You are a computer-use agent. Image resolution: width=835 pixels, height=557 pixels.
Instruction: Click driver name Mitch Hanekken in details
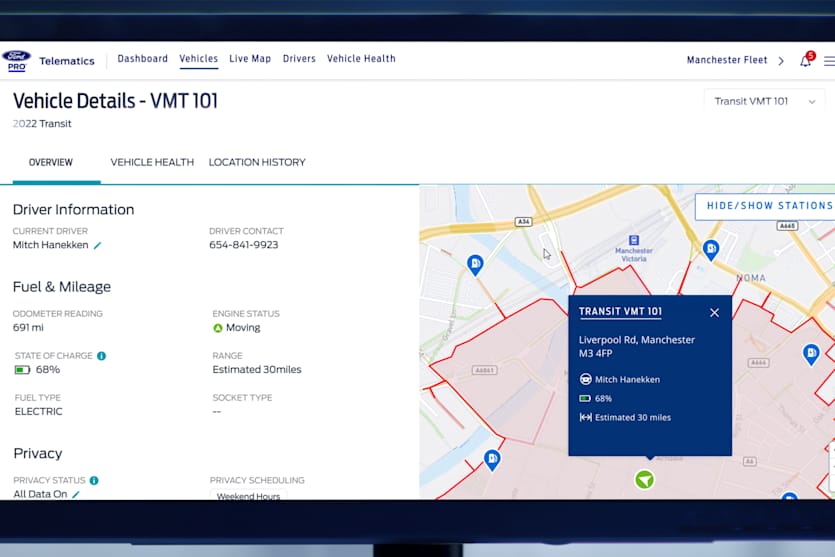pyautogui.click(x=51, y=245)
